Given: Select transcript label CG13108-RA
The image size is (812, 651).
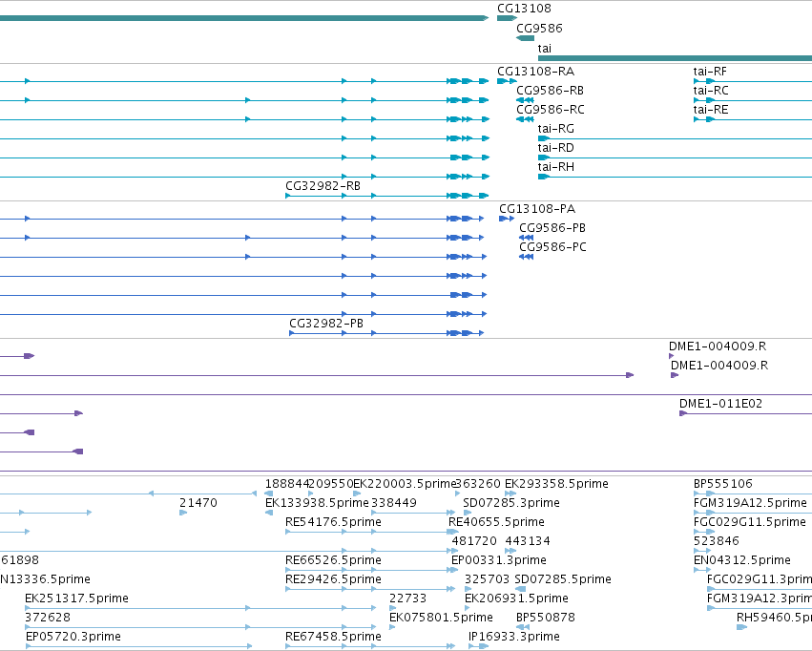Looking at the screenshot, I should (535, 72).
